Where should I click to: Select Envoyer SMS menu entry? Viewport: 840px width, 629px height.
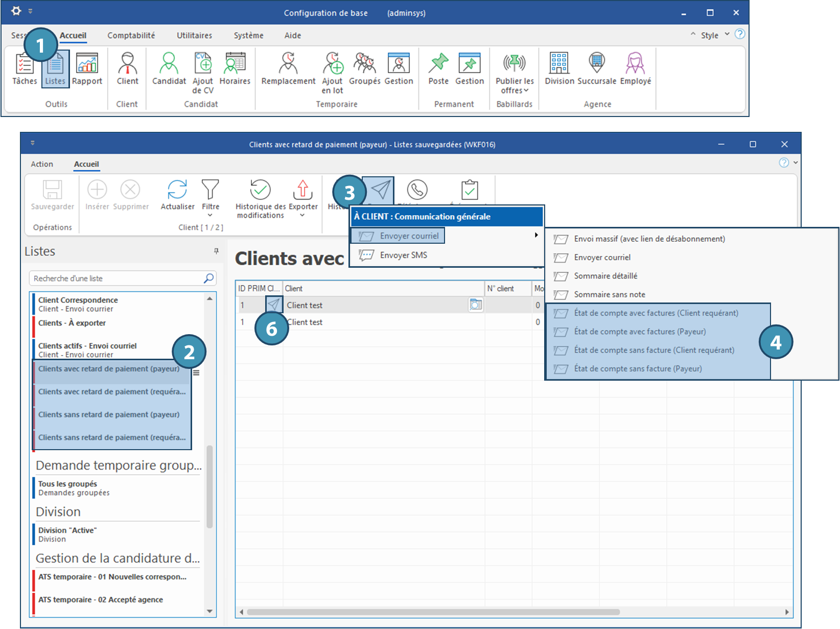pos(403,255)
